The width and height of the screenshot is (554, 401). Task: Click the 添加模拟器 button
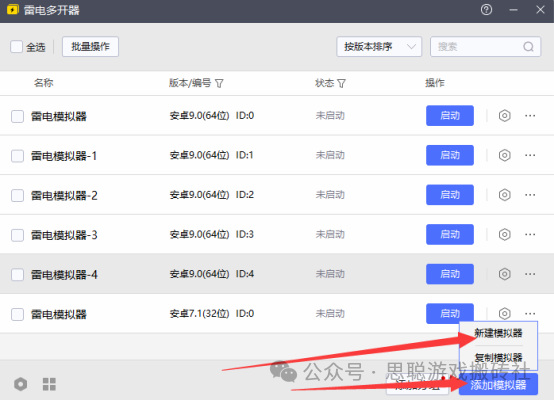[498, 384]
